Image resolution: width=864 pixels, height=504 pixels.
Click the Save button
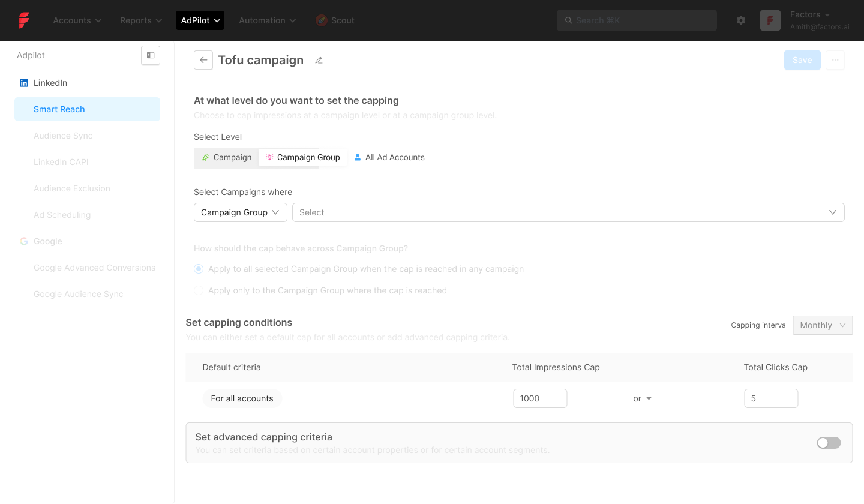(802, 60)
